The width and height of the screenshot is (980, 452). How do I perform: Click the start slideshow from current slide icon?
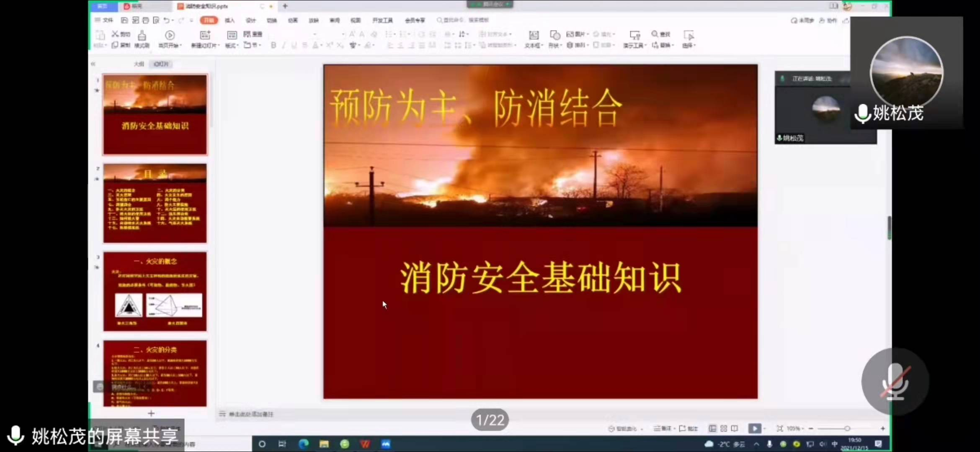coord(170,35)
